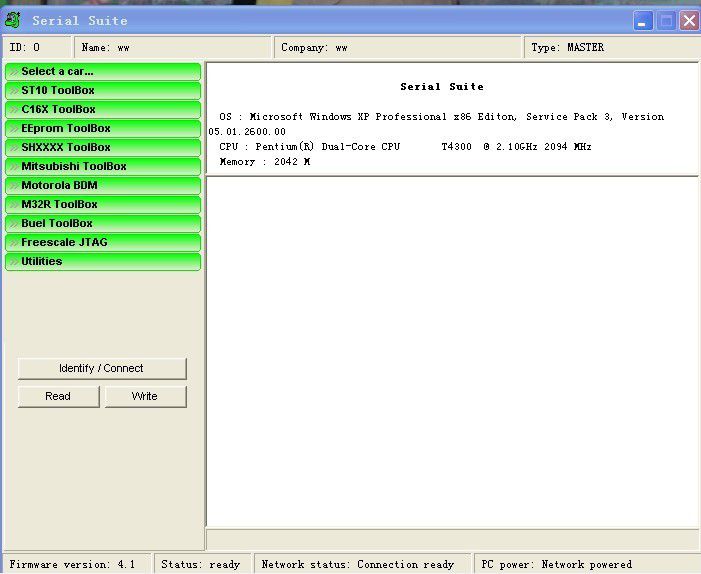Click the Read button
Viewport: 701px width, 574px height.
point(58,396)
